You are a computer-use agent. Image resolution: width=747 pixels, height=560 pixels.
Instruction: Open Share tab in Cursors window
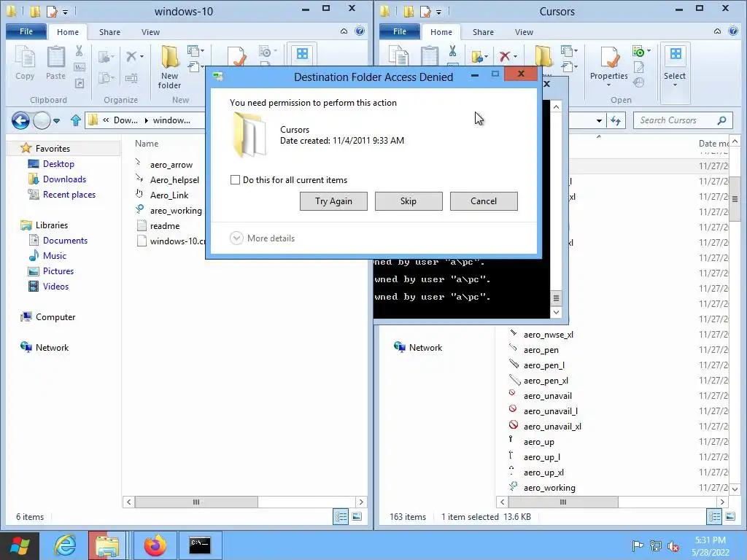click(x=483, y=32)
